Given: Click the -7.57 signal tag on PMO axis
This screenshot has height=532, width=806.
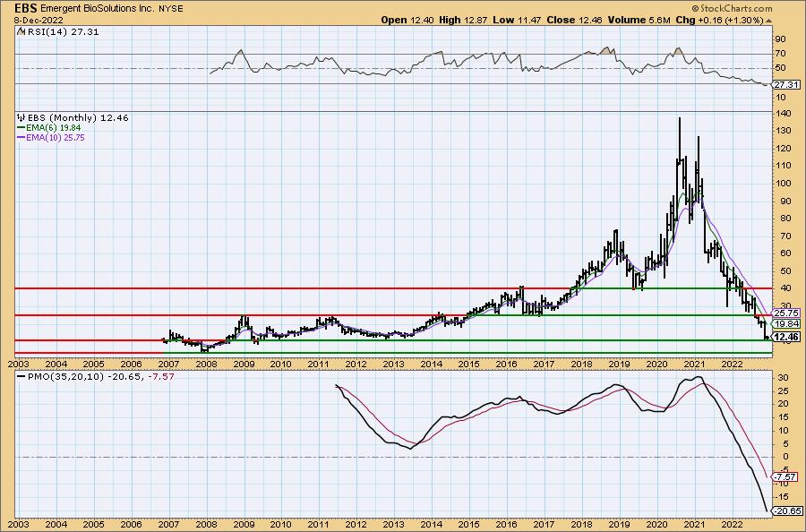Looking at the screenshot, I should pyautogui.click(x=786, y=476).
